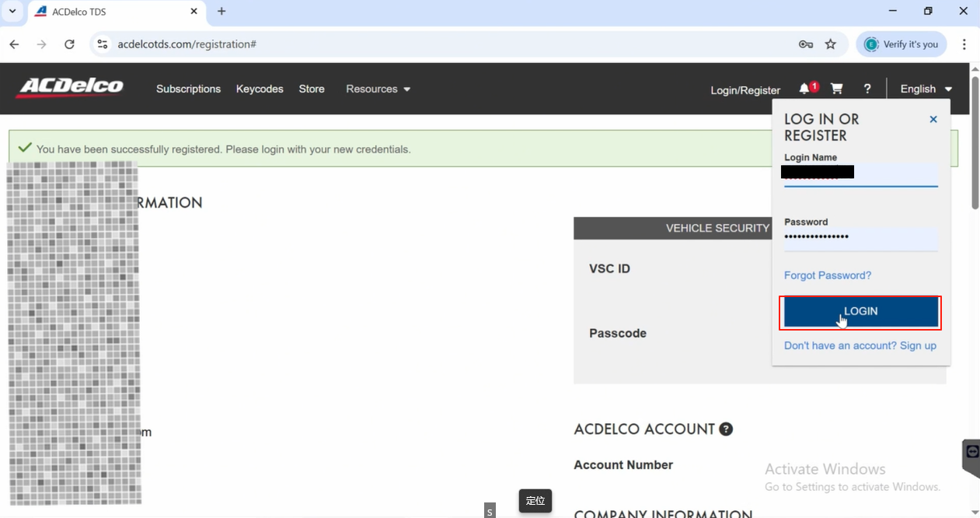
Task: Go to Subscriptions page
Action: click(x=188, y=89)
